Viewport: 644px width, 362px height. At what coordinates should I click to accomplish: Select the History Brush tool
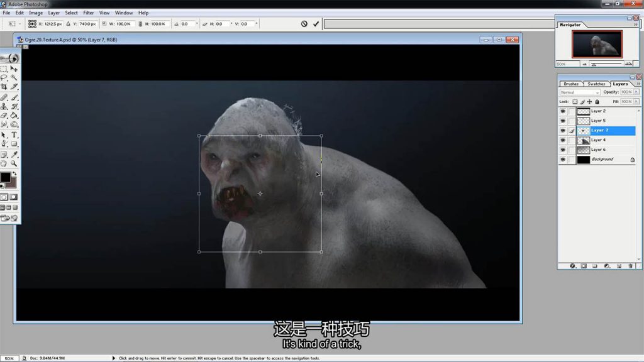14,106
